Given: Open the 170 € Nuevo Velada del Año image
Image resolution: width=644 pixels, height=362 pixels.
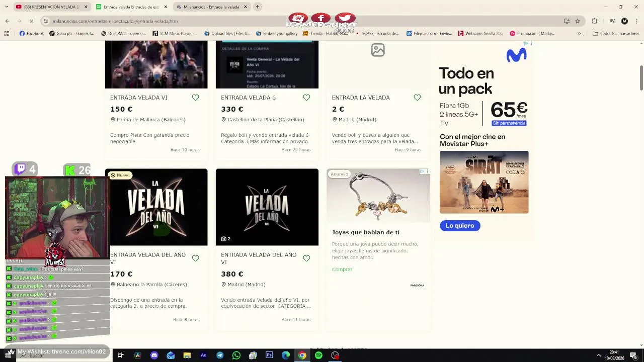Looking at the screenshot, I should [x=156, y=207].
